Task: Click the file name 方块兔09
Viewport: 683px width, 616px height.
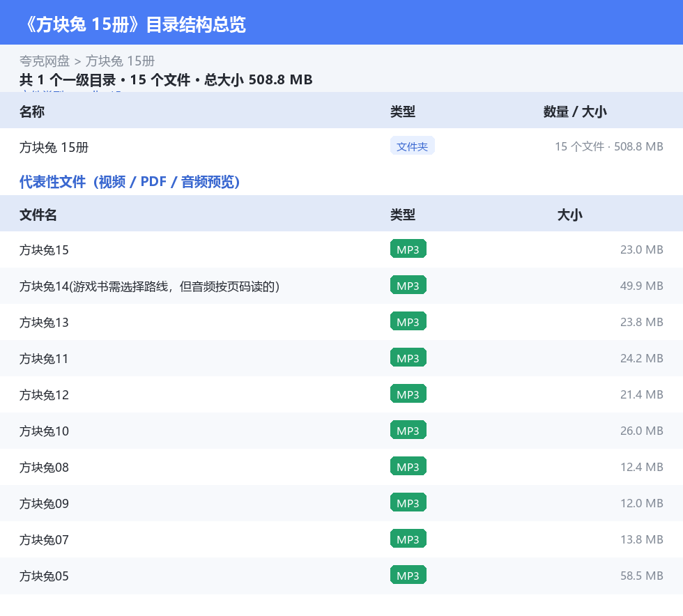Action: [x=44, y=504]
